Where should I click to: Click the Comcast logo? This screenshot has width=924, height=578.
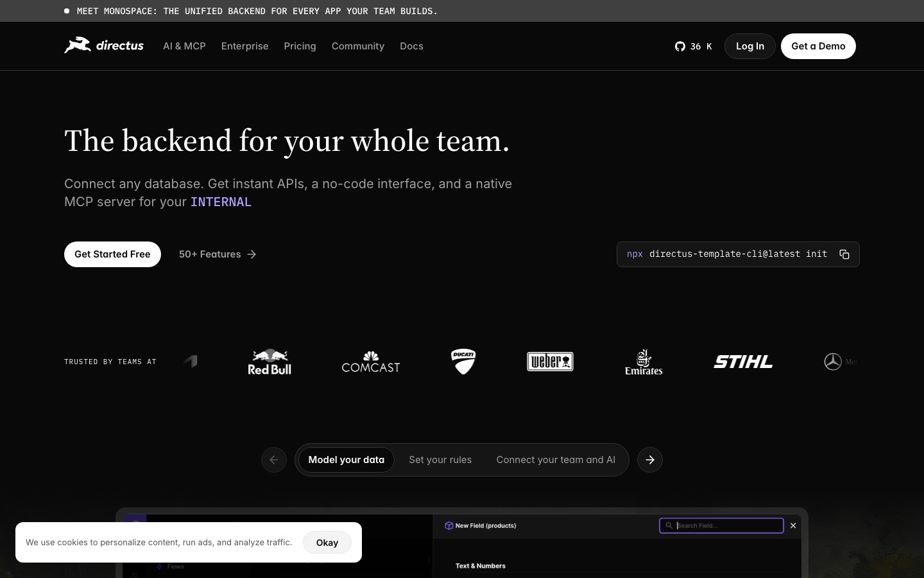pyautogui.click(x=371, y=362)
